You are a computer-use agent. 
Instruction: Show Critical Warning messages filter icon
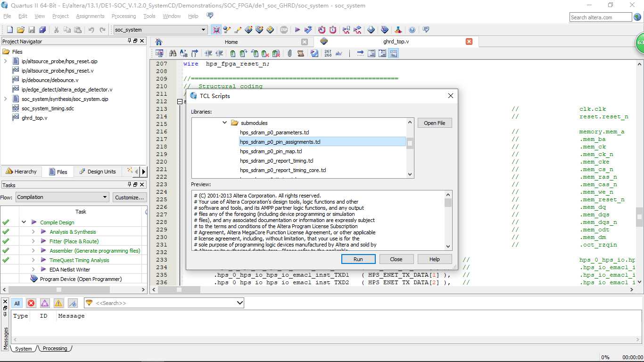point(45,303)
